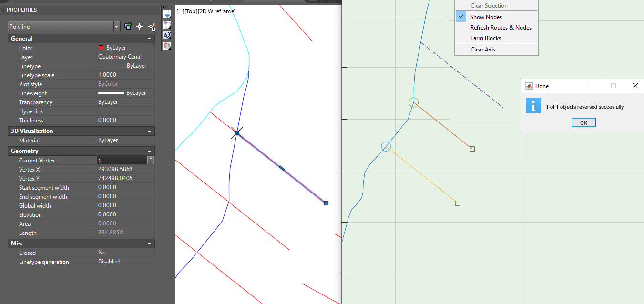
Task: Click the blue funnel icon in vertical toolbar
Action: [x=167, y=15]
